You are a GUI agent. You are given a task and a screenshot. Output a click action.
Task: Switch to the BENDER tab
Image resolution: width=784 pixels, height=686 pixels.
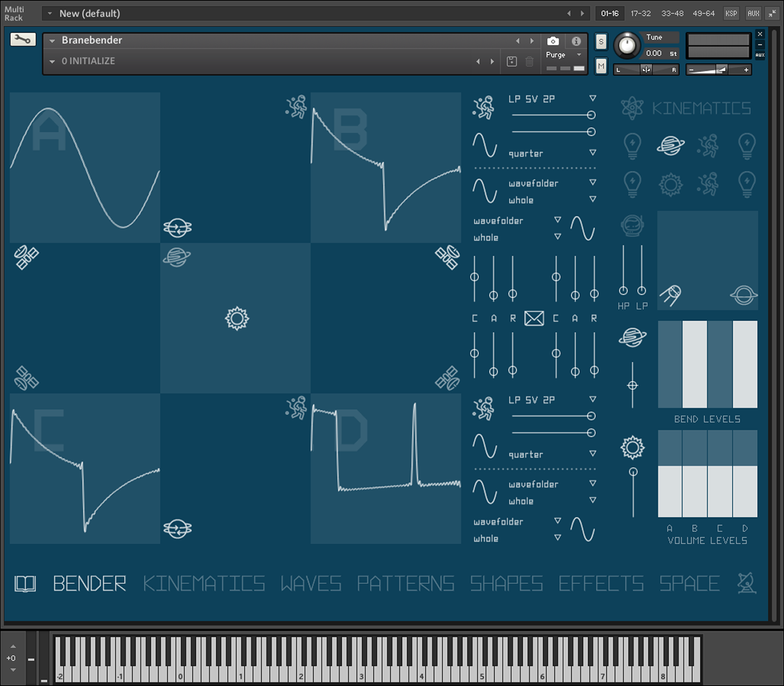point(89,583)
